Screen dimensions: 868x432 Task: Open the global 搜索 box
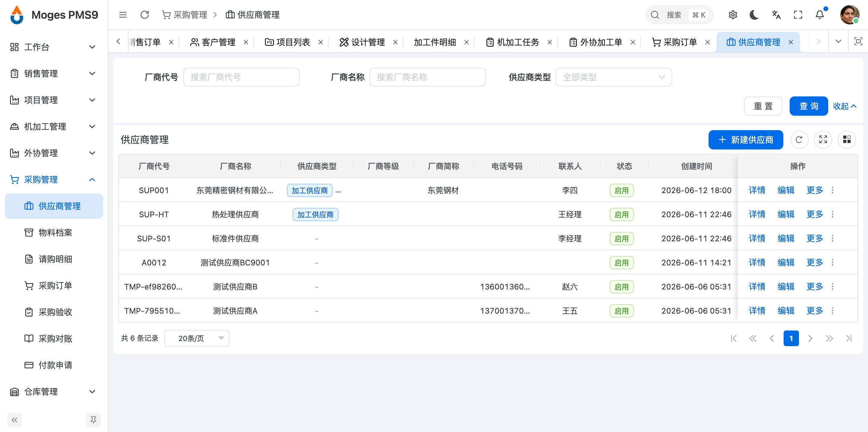pyautogui.click(x=679, y=15)
